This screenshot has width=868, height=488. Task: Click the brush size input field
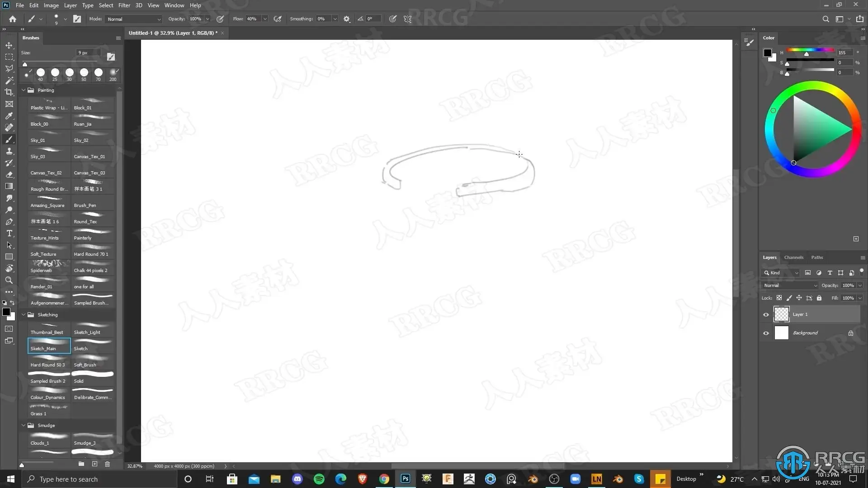click(88, 53)
